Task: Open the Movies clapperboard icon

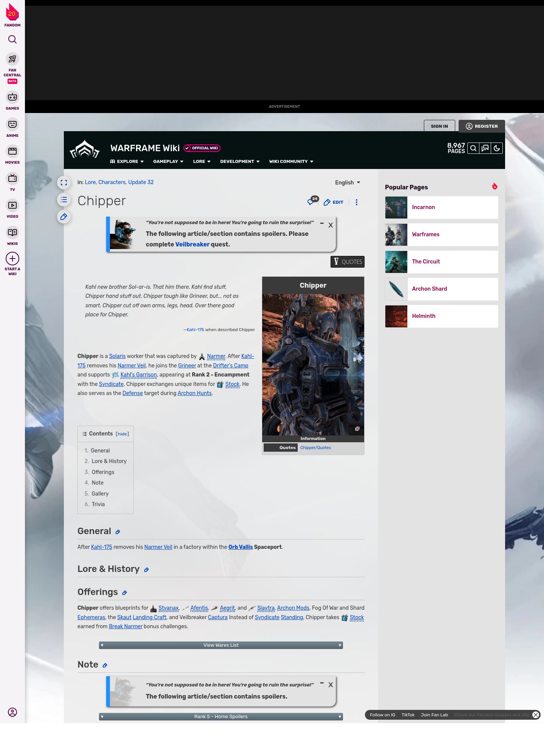Action: pos(12,151)
